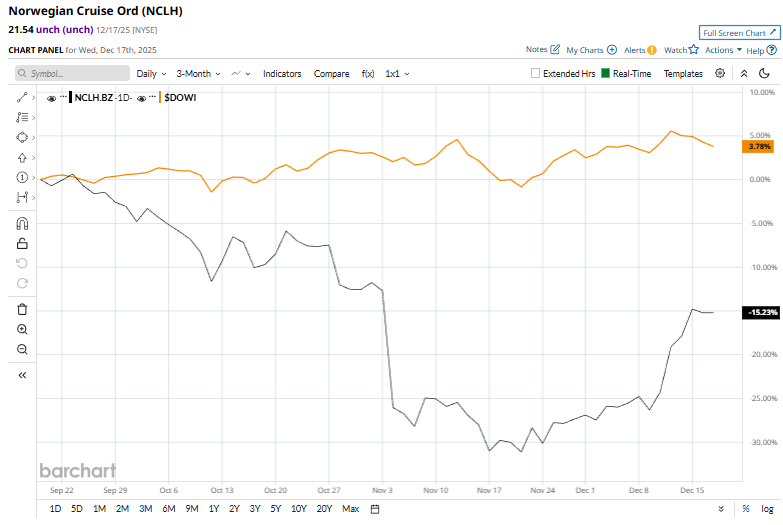Expand the bottom panel double chevron
This screenshot has height=525, width=783.
pyautogui.click(x=721, y=509)
